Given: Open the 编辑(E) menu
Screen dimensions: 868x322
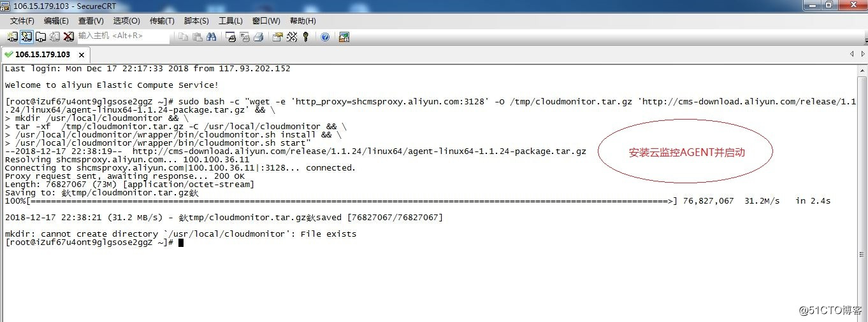Looking at the screenshot, I should coord(57,21).
